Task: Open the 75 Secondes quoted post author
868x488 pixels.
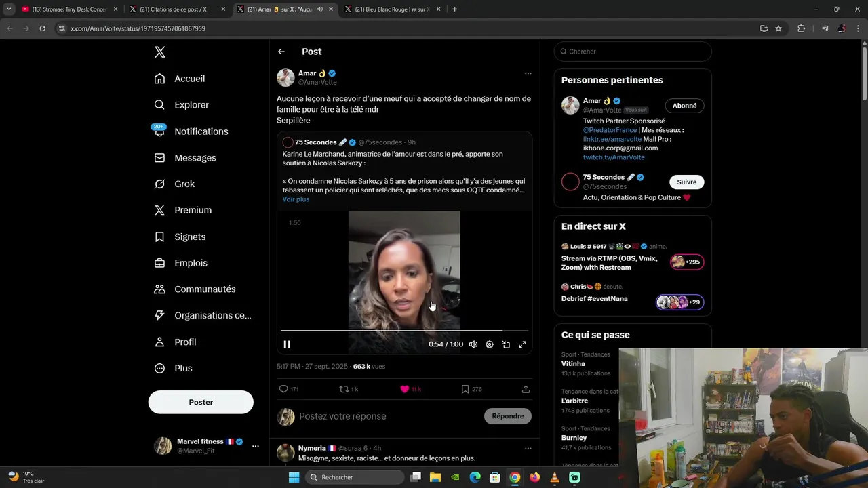Action: pos(316,142)
